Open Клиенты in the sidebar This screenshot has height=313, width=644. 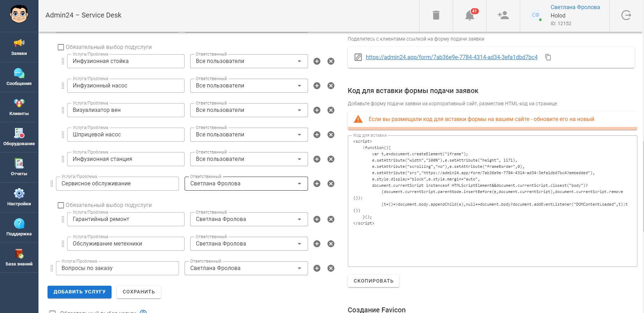19,107
